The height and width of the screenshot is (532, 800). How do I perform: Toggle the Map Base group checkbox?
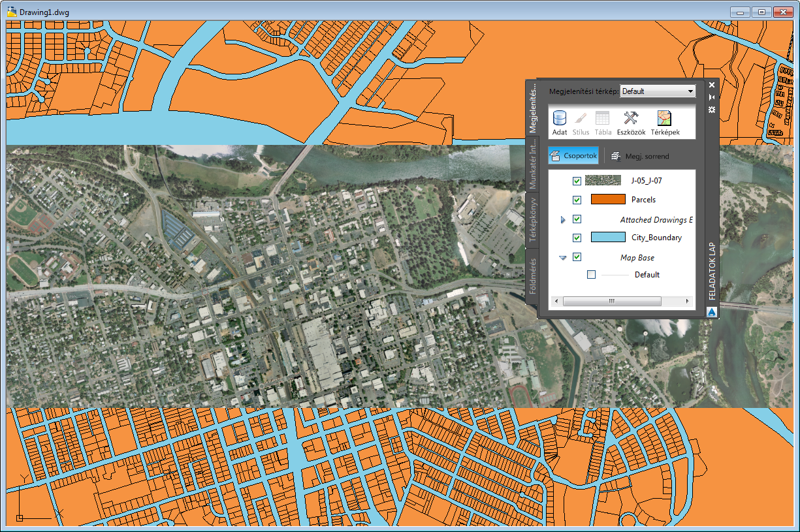577,257
